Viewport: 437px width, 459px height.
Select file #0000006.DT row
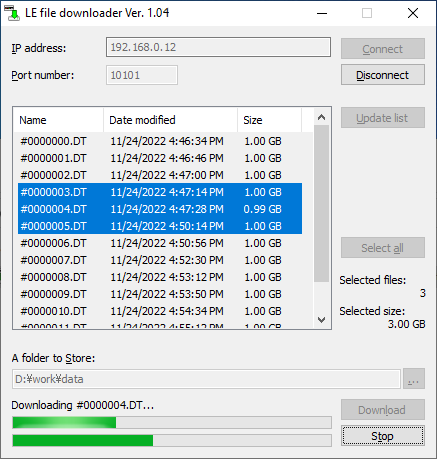(x=160, y=243)
